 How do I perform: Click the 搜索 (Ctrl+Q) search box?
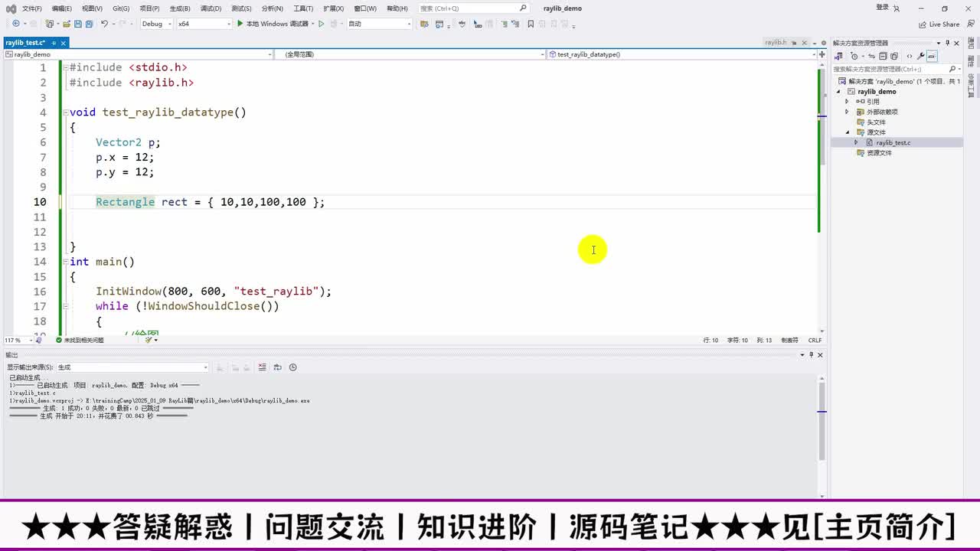coord(474,8)
